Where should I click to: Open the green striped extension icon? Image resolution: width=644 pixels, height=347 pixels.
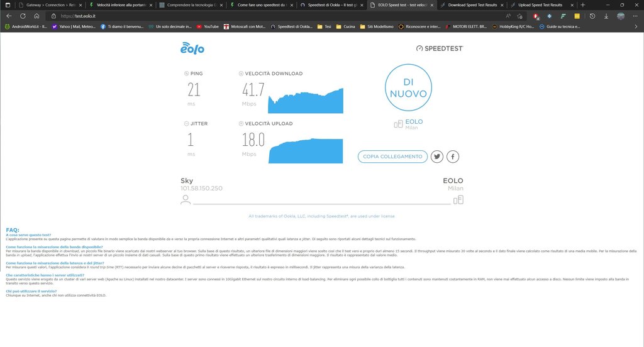563,16
